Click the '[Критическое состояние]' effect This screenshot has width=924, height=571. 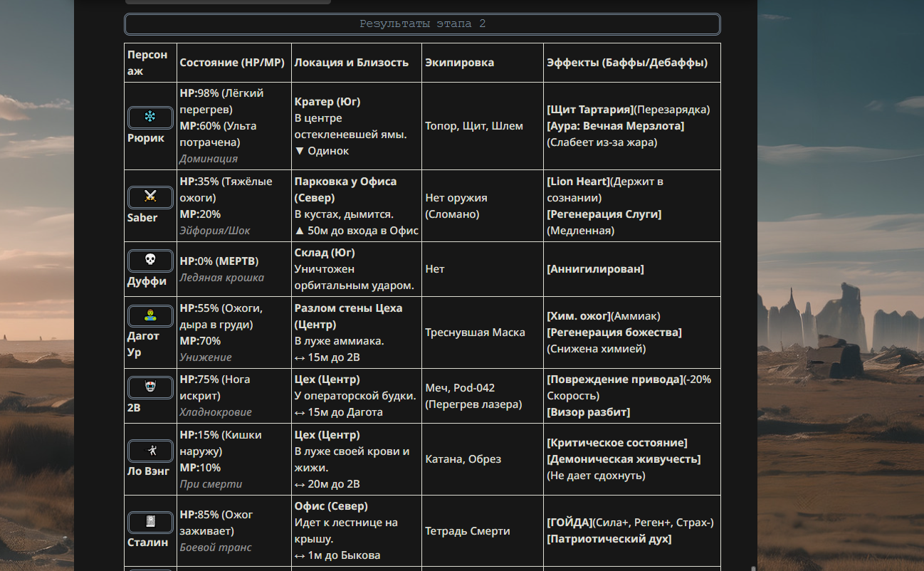[617, 443]
